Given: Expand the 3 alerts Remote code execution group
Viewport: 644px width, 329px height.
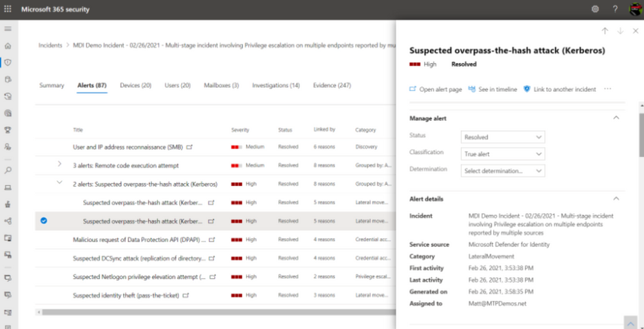Looking at the screenshot, I should point(59,164).
